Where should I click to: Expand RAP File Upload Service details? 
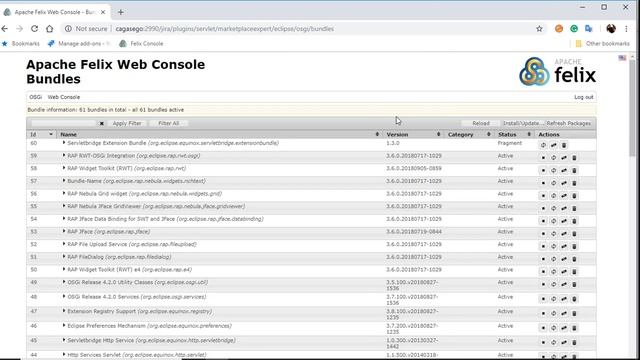click(x=64, y=244)
